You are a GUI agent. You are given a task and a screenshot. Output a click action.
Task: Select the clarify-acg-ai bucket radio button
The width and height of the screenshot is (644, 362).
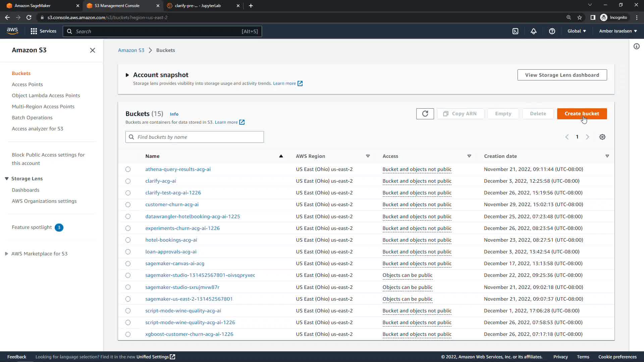(128, 181)
